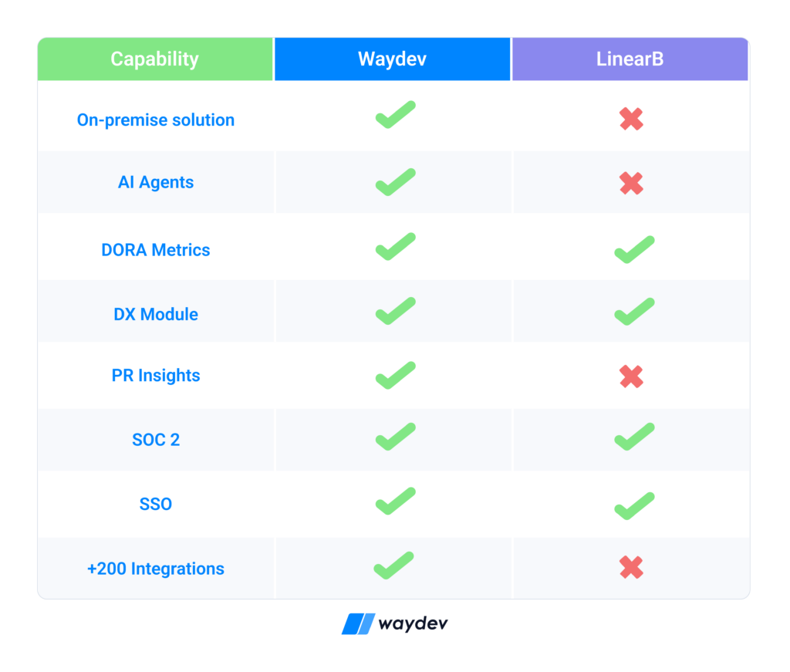Click the waydev logo at bottom
The width and height of the screenshot is (790, 672).
coord(394,623)
